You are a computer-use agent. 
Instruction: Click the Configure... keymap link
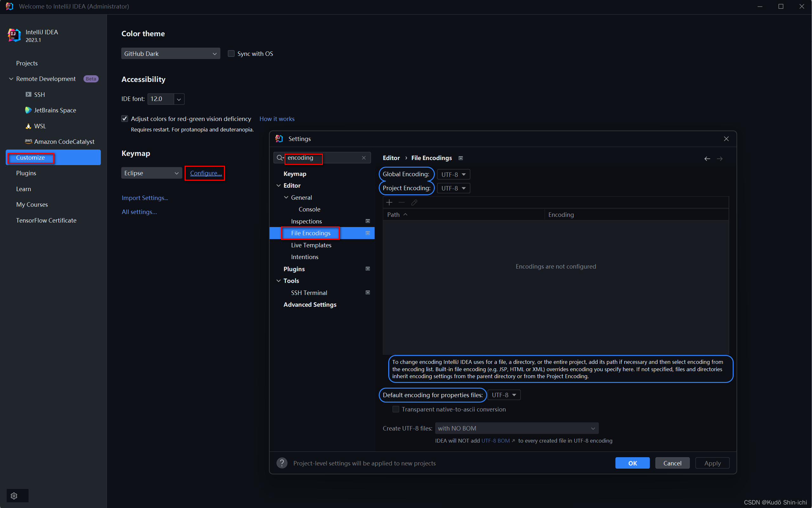point(206,173)
